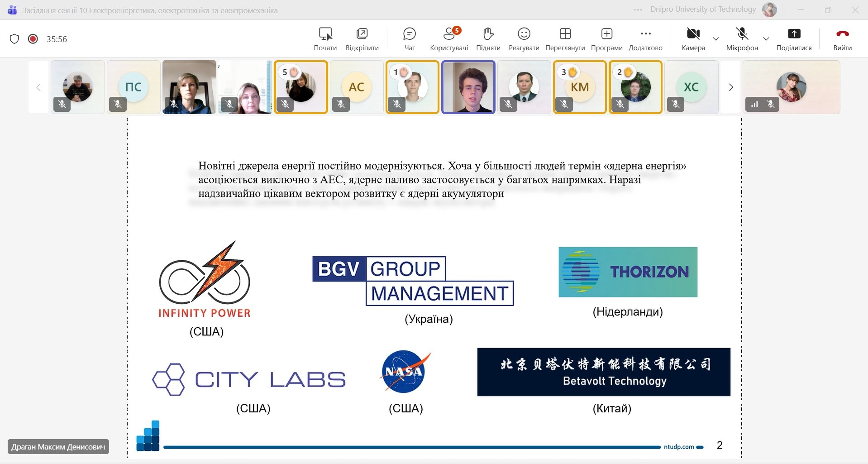Open Реагувати reactions smiley
This screenshot has height=464, width=868.
tap(524, 39)
